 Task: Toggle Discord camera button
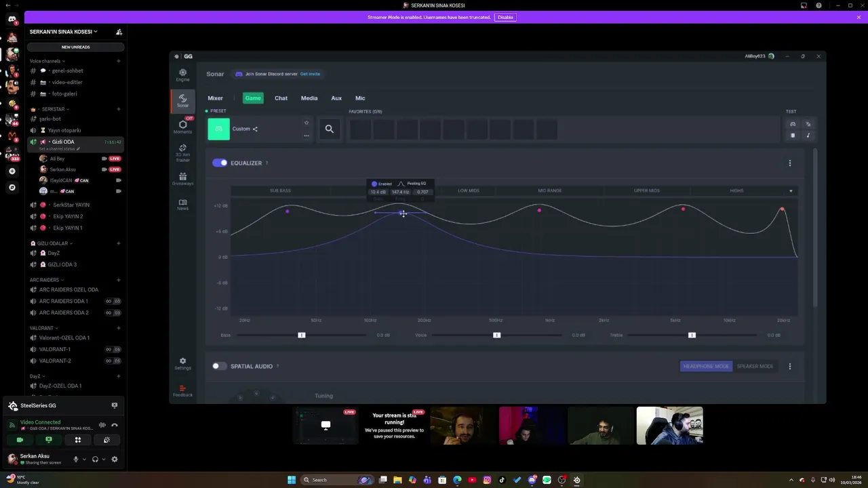(x=20, y=440)
